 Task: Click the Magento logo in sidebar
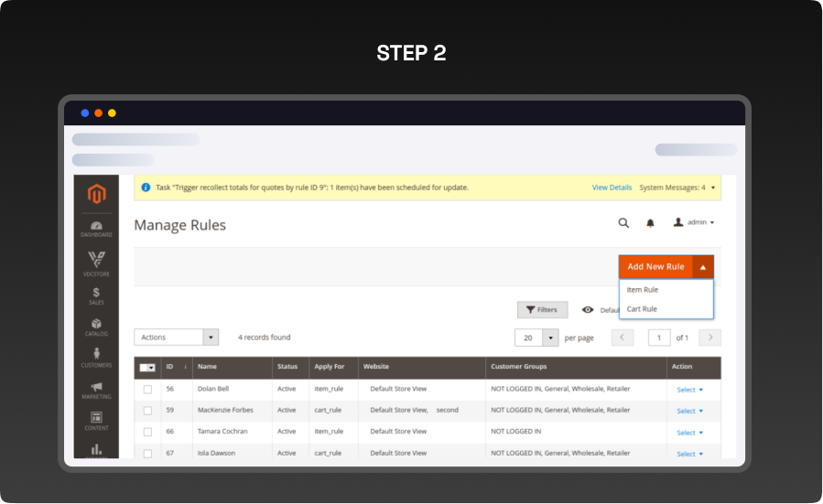(x=96, y=193)
